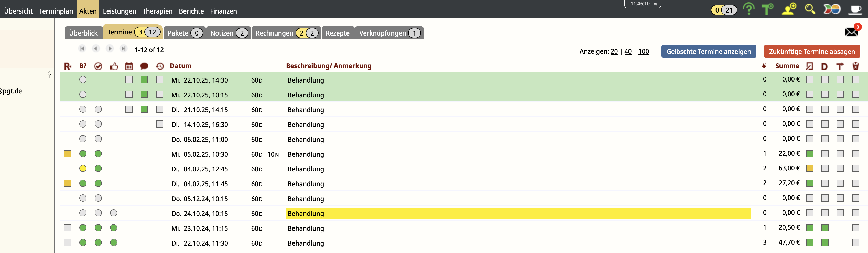Show 100 entries per page
The width and height of the screenshot is (868, 253).
coord(643,51)
